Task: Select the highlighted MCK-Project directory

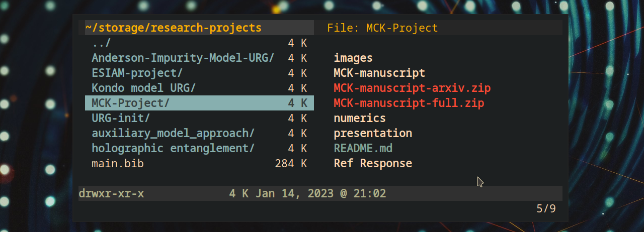Action: (131, 103)
